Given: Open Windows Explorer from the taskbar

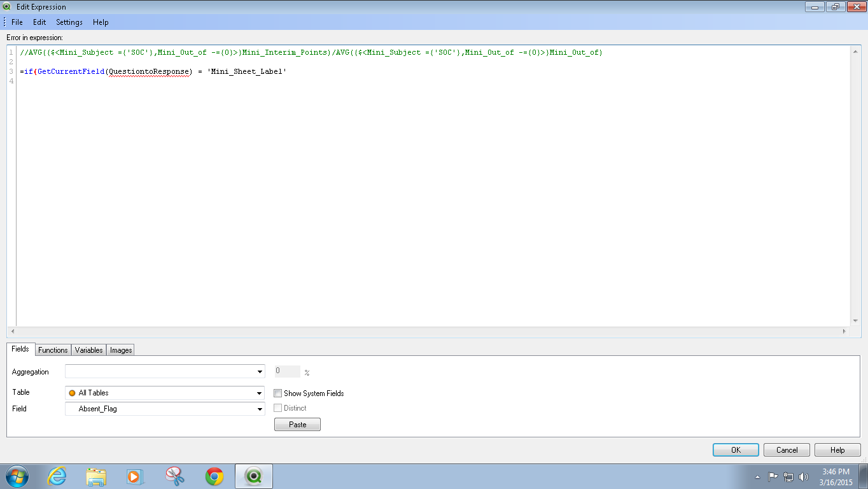Looking at the screenshot, I should [x=96, y=476].
